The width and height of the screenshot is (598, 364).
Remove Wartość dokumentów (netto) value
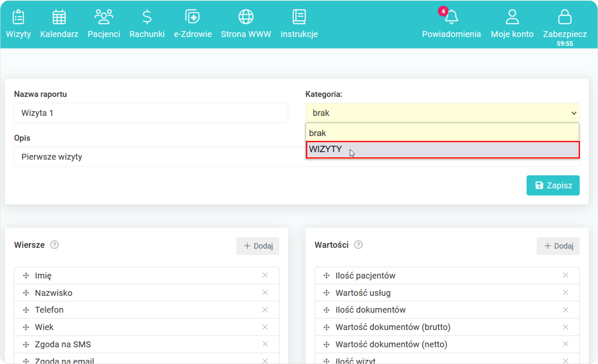click(x=566, y=344)
